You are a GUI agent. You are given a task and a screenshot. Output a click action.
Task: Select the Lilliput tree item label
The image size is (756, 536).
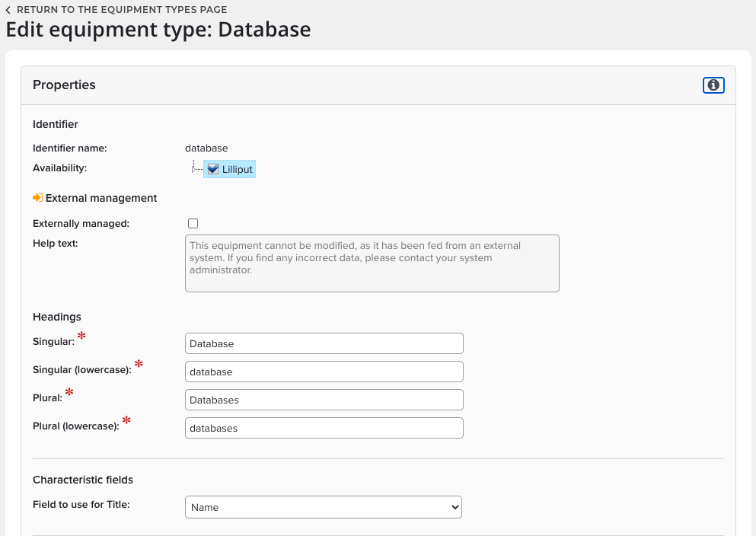(x=237, y=170)
